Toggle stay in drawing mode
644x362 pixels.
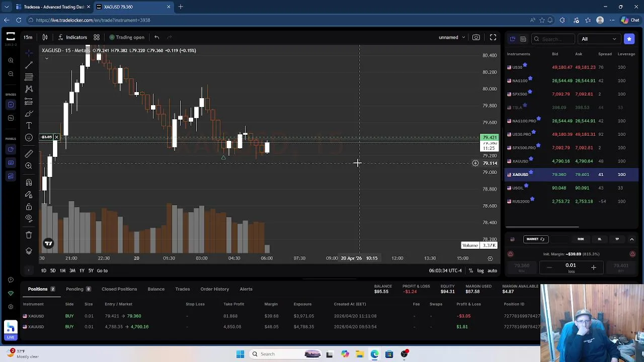tap(29, 195)
